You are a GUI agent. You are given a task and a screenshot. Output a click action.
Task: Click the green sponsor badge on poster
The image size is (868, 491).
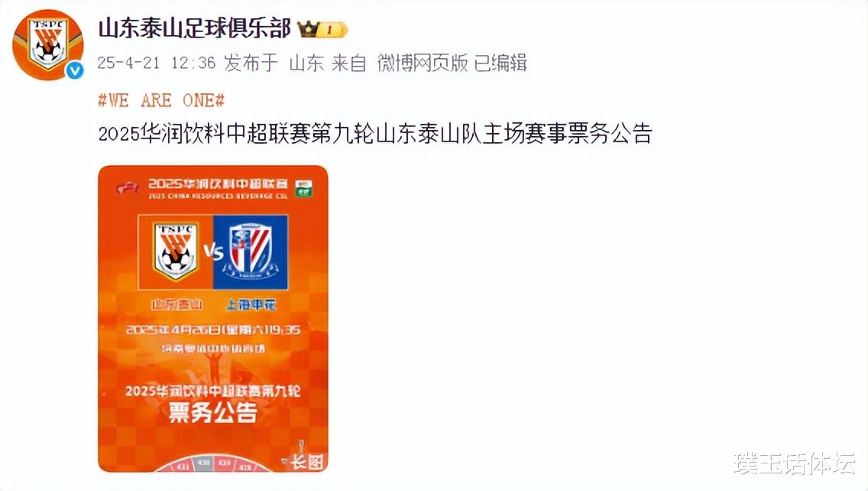(303, 188)
